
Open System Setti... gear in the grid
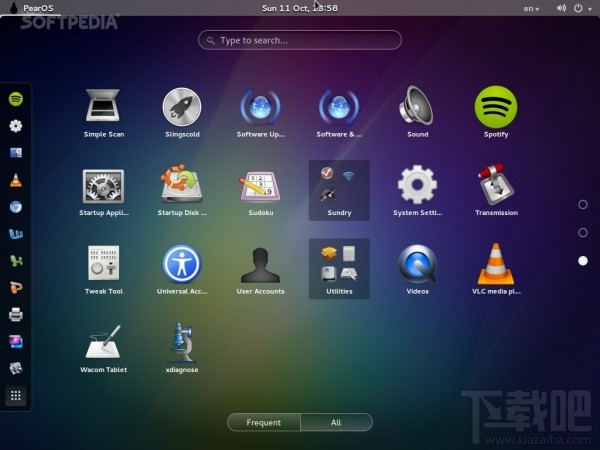[417, 191]
